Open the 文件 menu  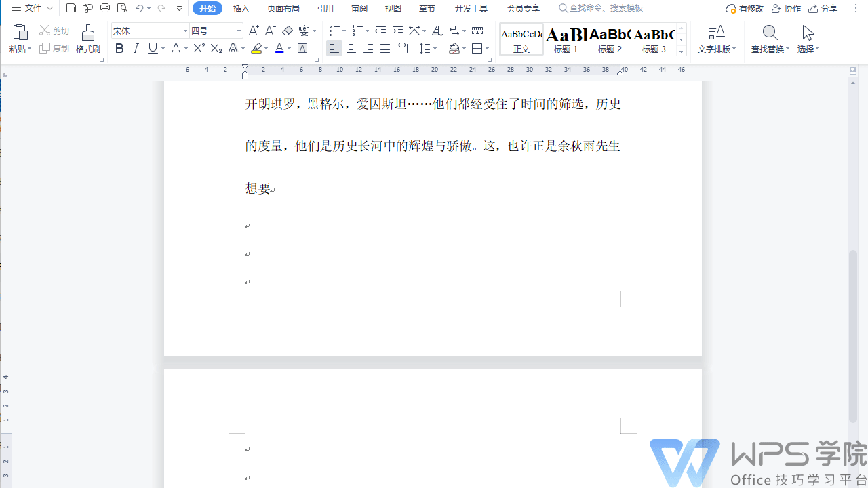point(31,8)
